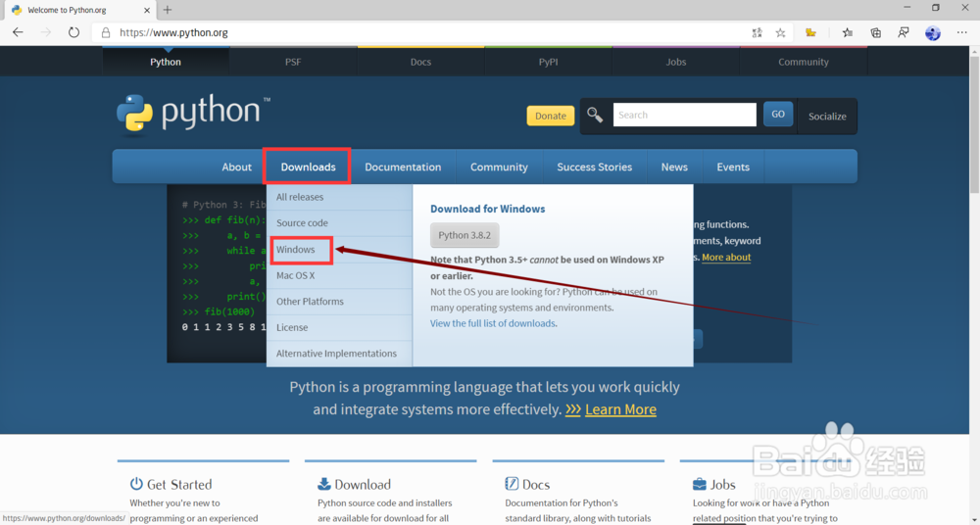
Task: Click the Get Started heading
Action: point(179,485)
